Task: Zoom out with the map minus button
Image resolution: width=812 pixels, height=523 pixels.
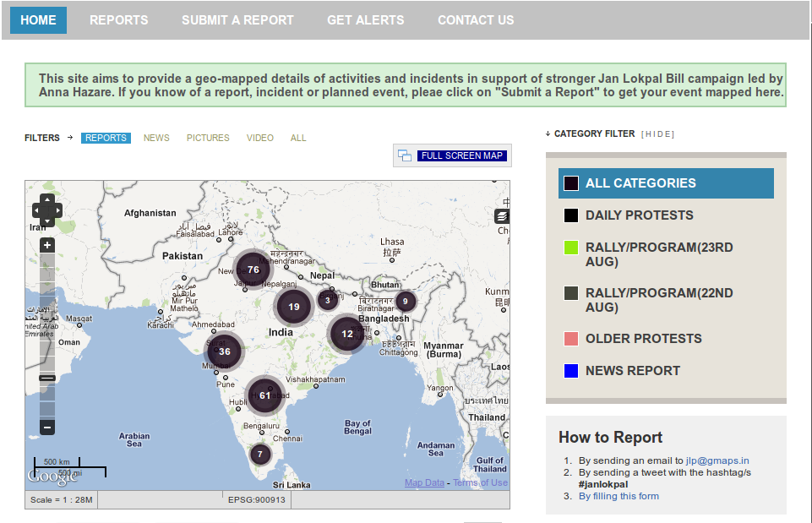Action: tap(47, 428)
